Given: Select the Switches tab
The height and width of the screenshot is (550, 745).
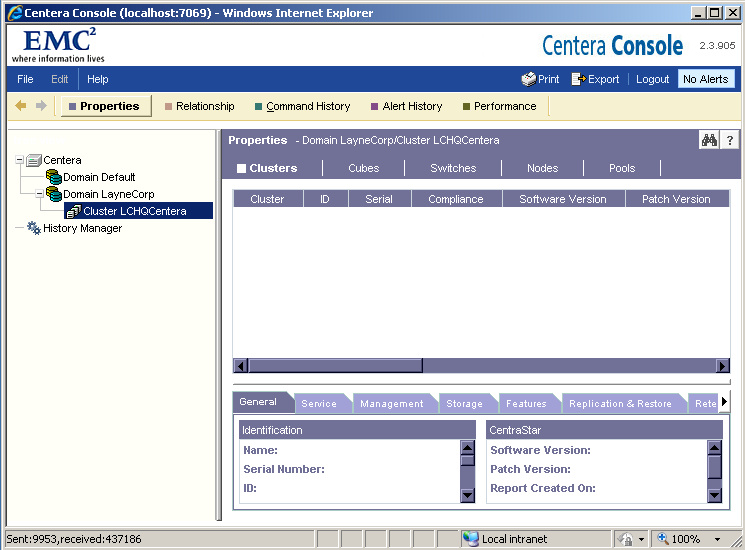Looking at the screenshot, I should (453, 168).
